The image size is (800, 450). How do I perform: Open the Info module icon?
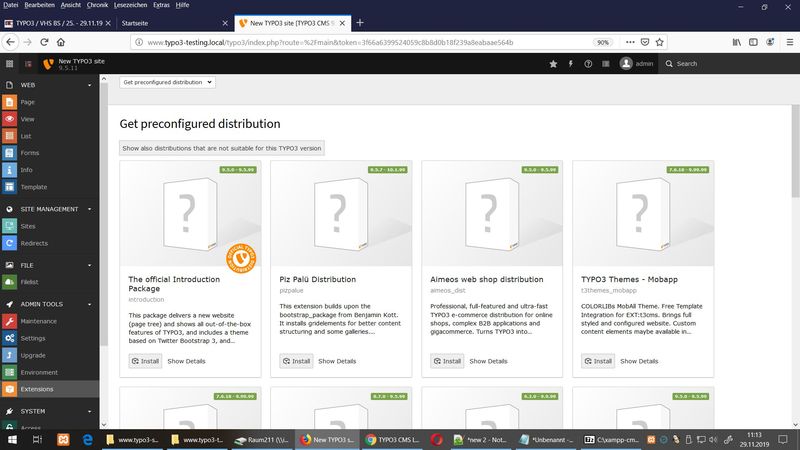click(9, 170)
